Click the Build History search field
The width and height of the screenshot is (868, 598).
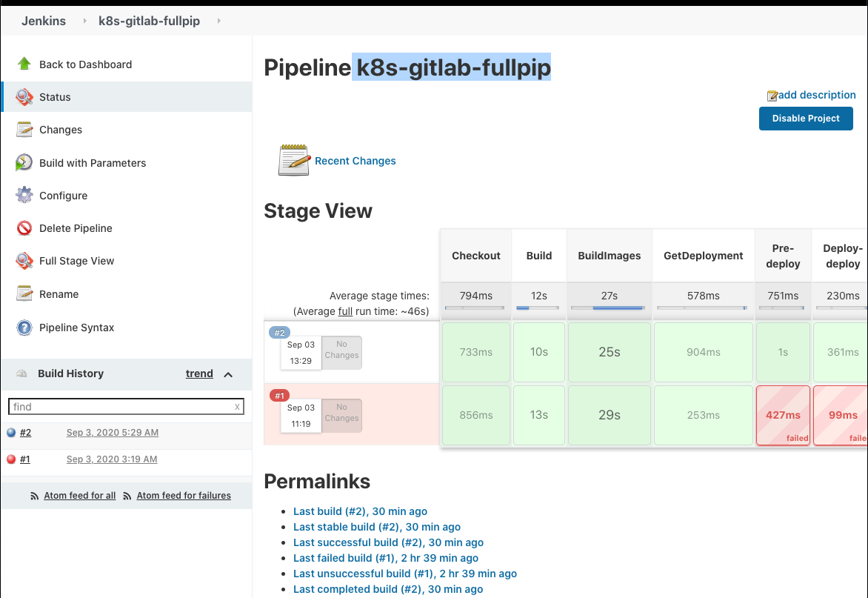(121, 407)
